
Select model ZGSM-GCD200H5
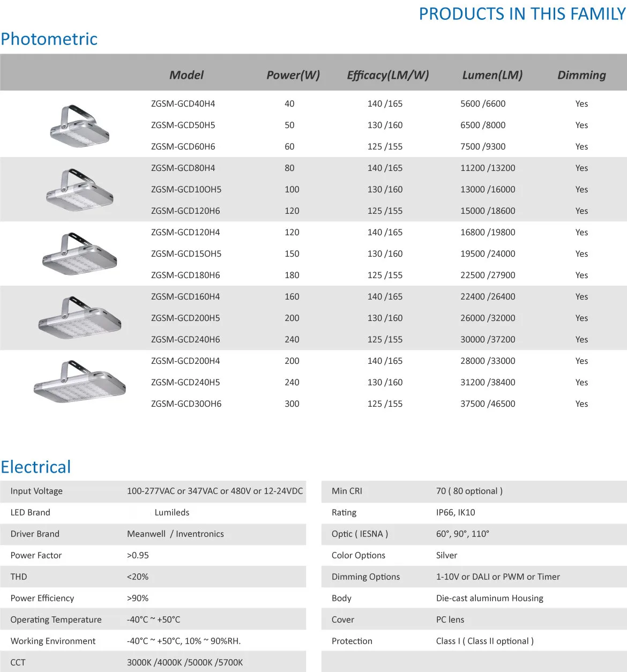[x=185, y=318]
